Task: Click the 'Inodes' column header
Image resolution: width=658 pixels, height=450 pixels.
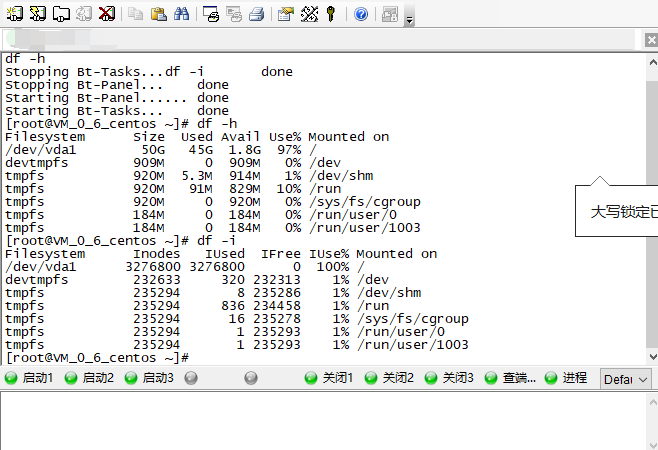Action: tap(157, 254)
